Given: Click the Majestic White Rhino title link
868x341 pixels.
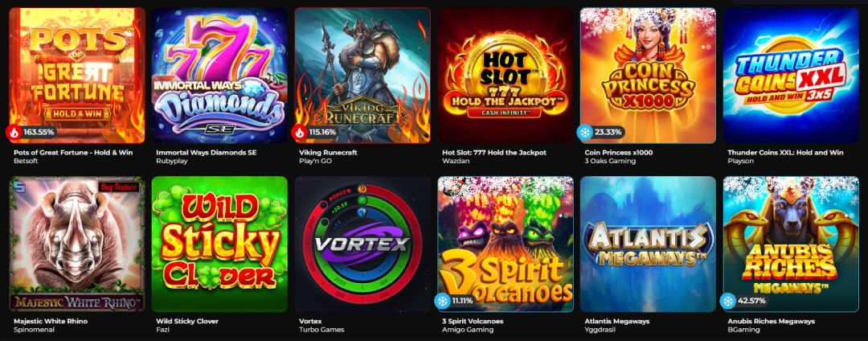Looking at the screenshot, I should 51,321.
